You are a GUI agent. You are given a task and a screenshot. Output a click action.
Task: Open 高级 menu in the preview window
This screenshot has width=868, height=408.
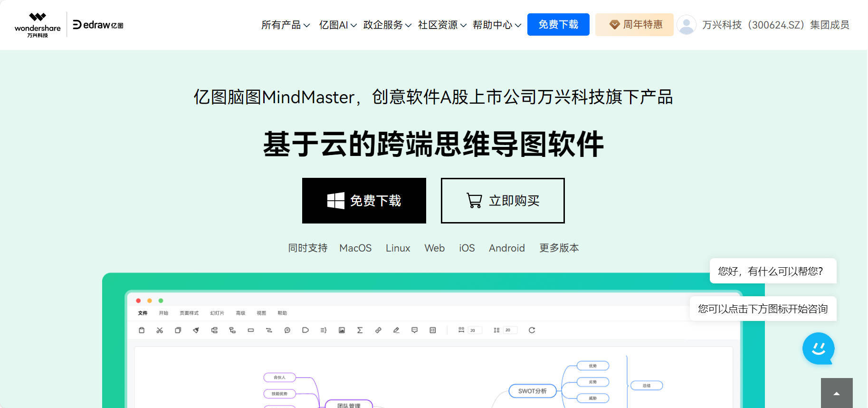240,313
